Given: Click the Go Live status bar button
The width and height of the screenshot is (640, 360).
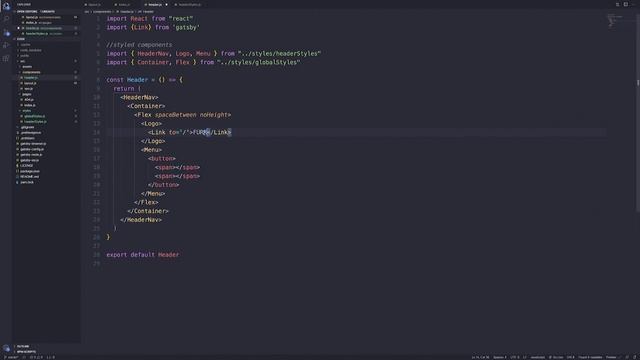Looking at the screenshot, I should (x=556, y=357).
